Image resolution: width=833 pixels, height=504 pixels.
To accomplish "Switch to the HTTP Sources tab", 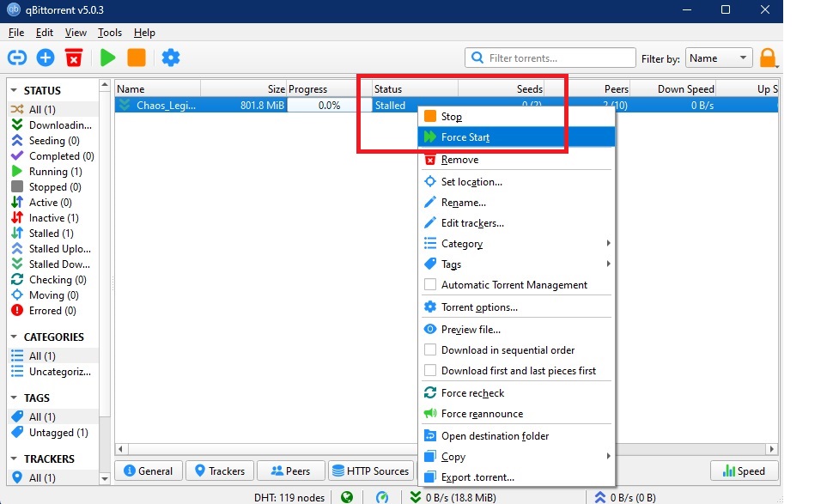I will click(371, 471).
